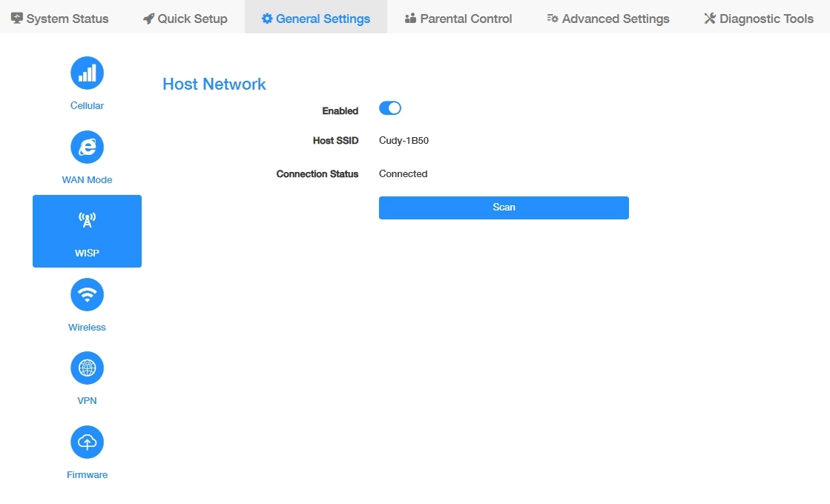The height and width of the screenshot is (504, 830).
Task: Open the VPN globe icon
Action: click(x=87, y=368)
